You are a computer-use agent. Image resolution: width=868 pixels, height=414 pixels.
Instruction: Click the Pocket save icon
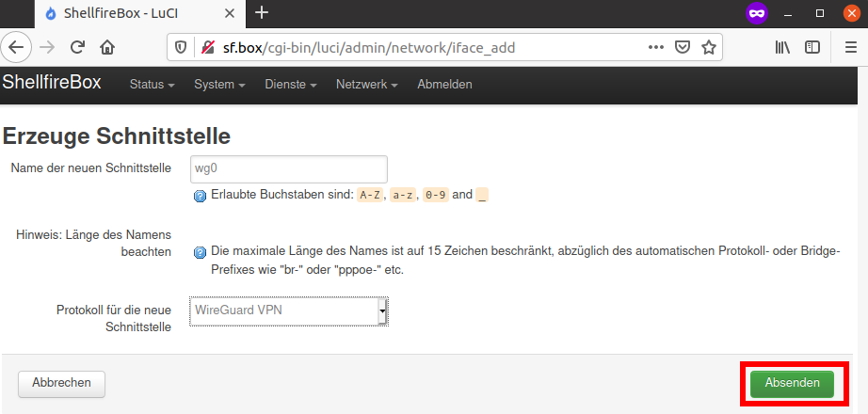click(683, 47)
